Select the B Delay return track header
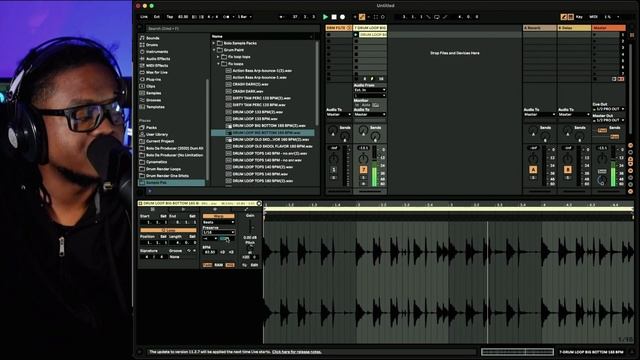The height and width of the screenshot is (360, 640). pyautogui.click(x=574, y=28)
